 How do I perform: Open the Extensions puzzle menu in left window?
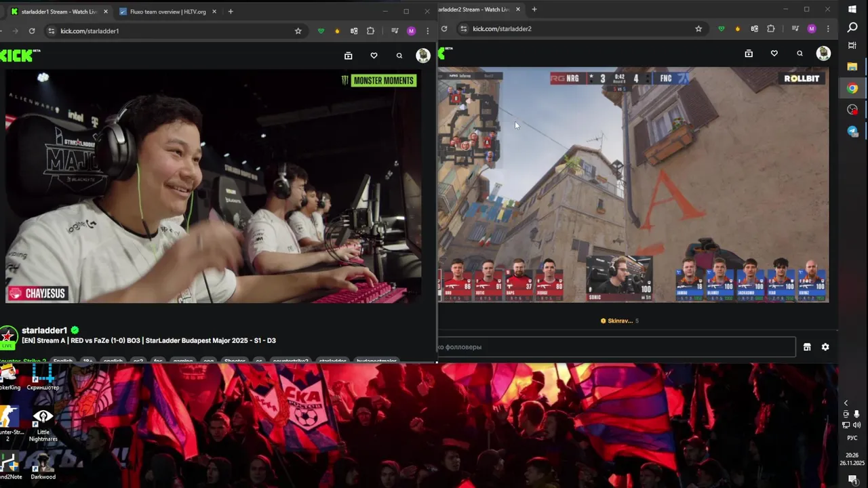tap(370, 30)
